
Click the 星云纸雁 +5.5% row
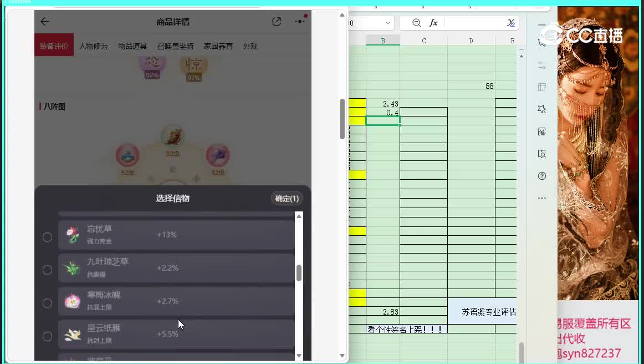pos(177,335)
